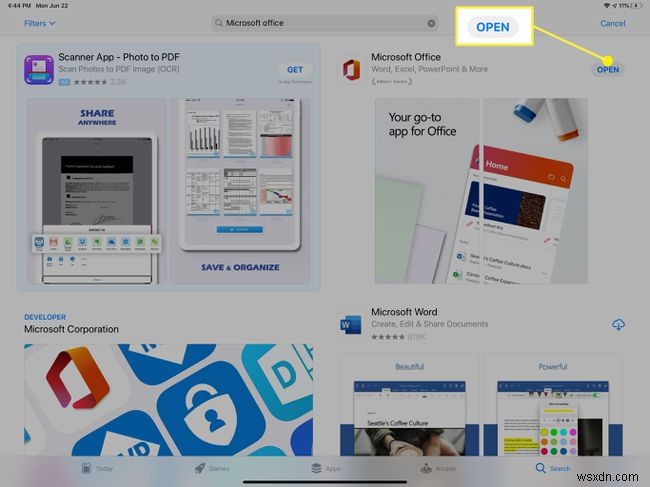Open the Filters dropdown
Screen dimensions: 650x487
[x=39, y=23]
